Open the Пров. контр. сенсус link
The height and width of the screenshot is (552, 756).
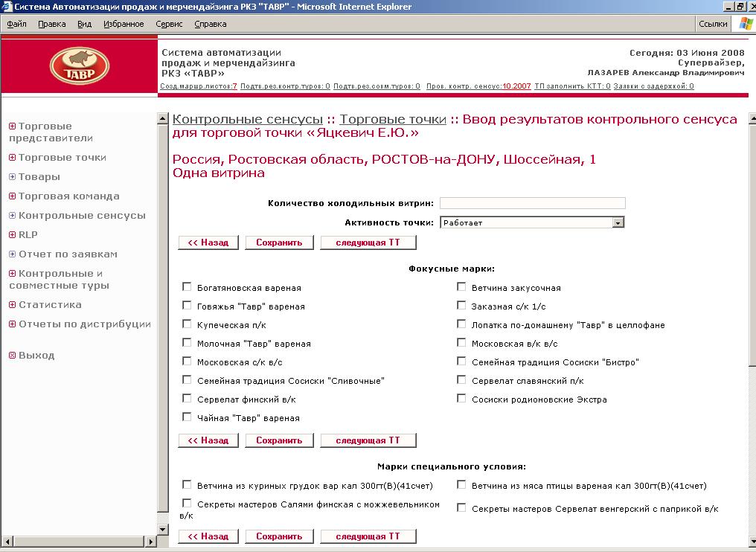pos(478,86)
